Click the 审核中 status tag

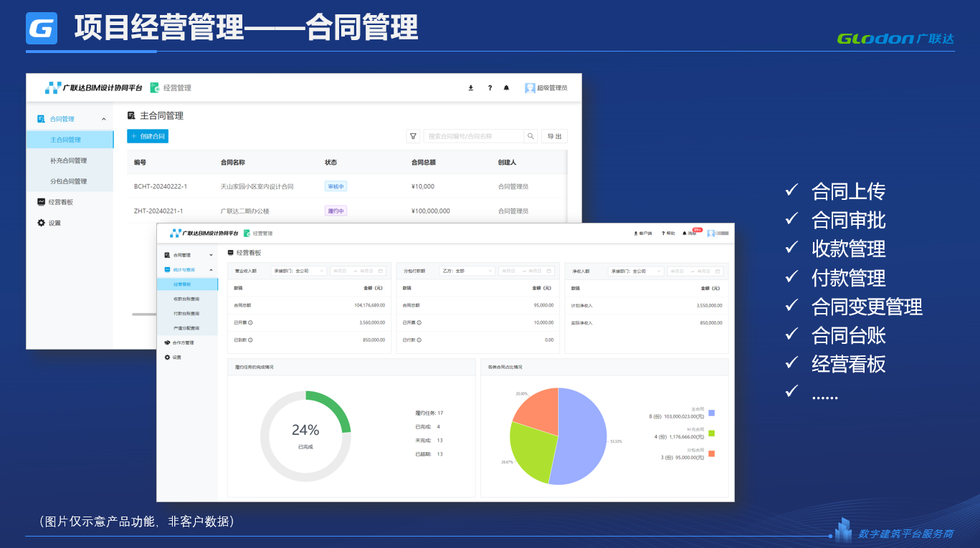click(336, 186)
